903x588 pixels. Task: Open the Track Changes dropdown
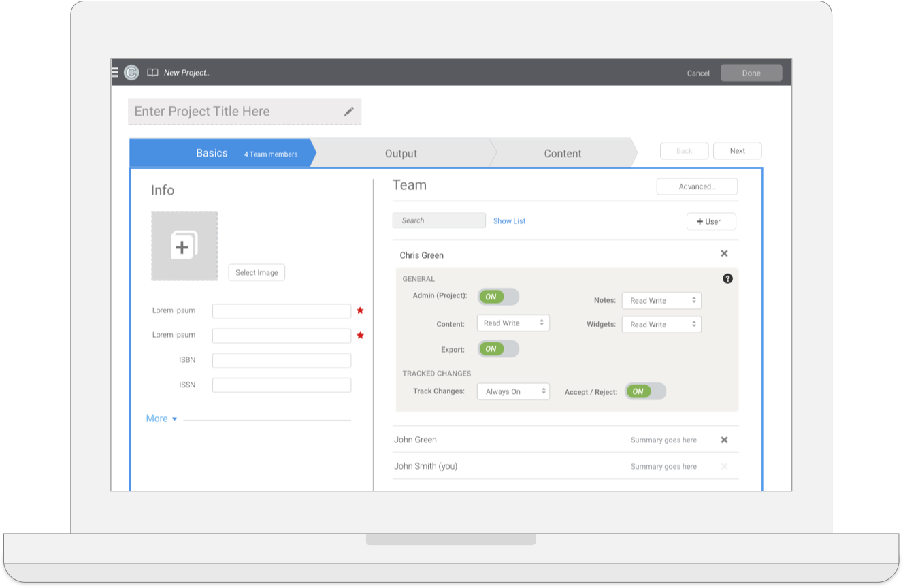point(513,391)
